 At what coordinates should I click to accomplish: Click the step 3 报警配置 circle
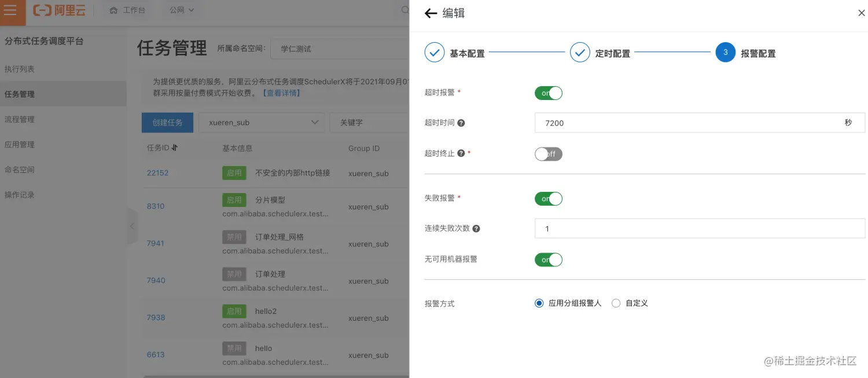click(726, 53)
